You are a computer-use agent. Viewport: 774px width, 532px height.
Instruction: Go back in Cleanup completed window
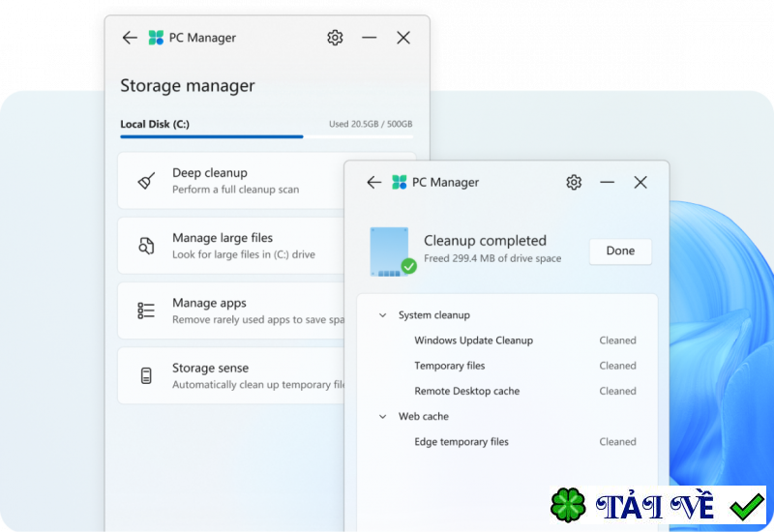tap(374, 182)
